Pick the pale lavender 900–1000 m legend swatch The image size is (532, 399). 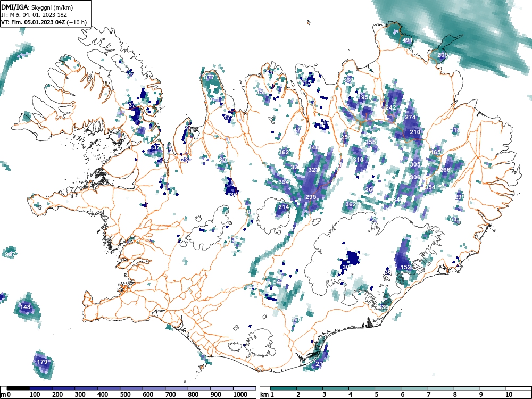[x=222, y=388]
